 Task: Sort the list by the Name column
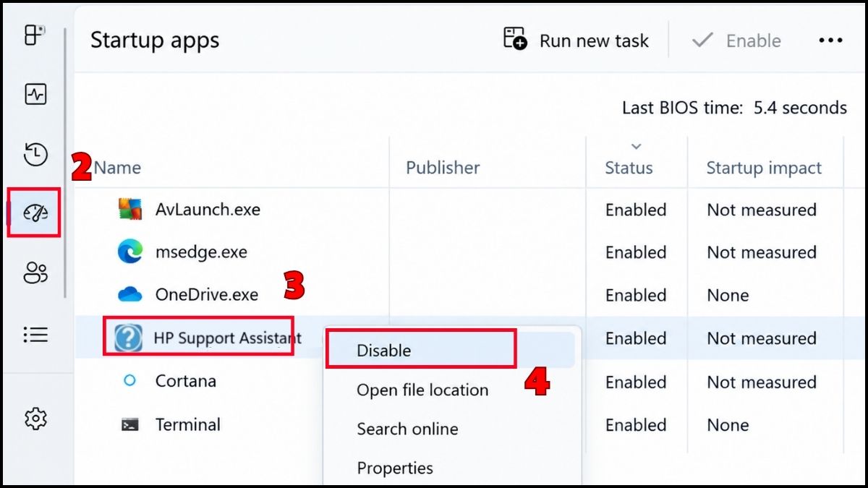[x=117, y=168]
